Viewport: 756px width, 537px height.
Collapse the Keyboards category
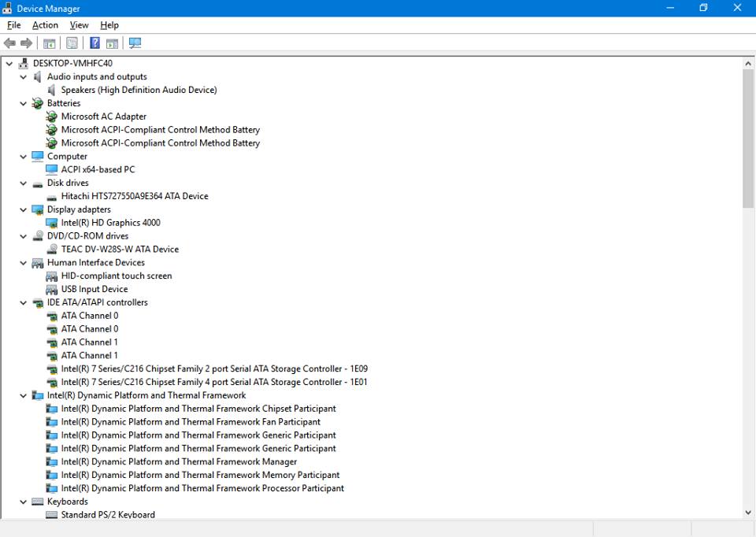(x=23, y=502)
